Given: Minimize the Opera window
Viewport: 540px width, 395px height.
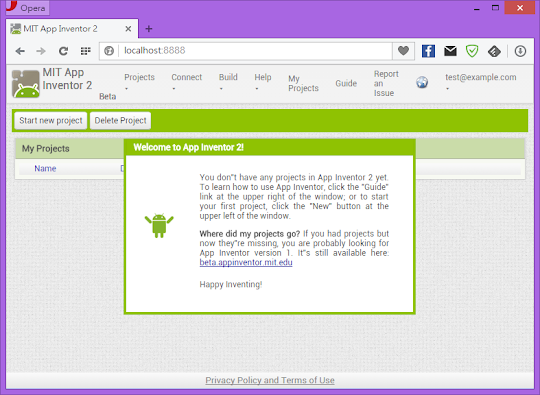Looking at the screenshot, I should (x=477, y=8).
